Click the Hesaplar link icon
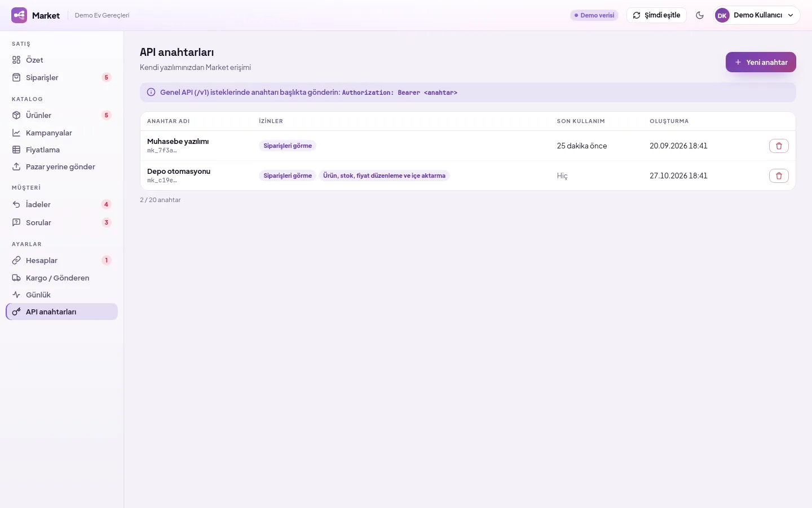 (x=16, y=260)
